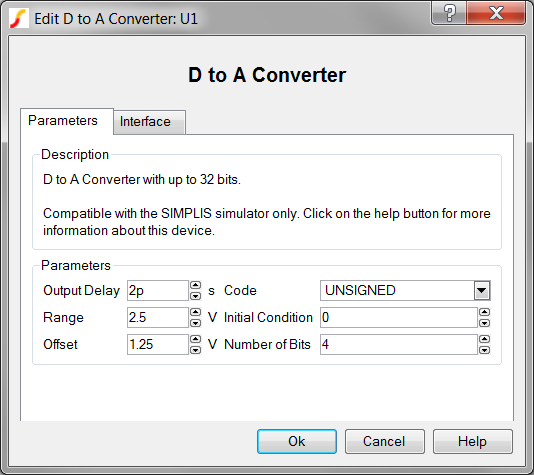Screen dimensions: 534x475
Task: Open the Help button at bottom
Action: coord(473,441)
